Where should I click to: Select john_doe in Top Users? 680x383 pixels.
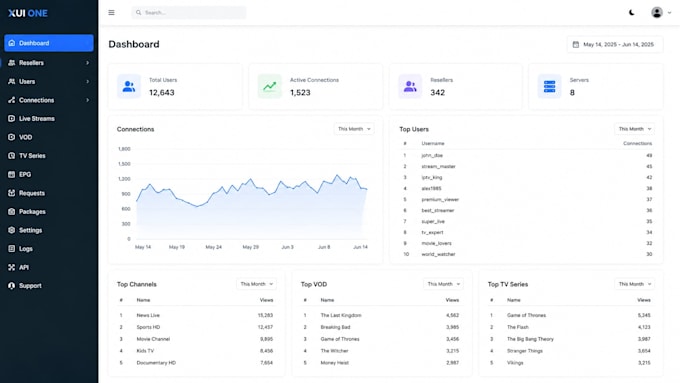pos(432,155)
